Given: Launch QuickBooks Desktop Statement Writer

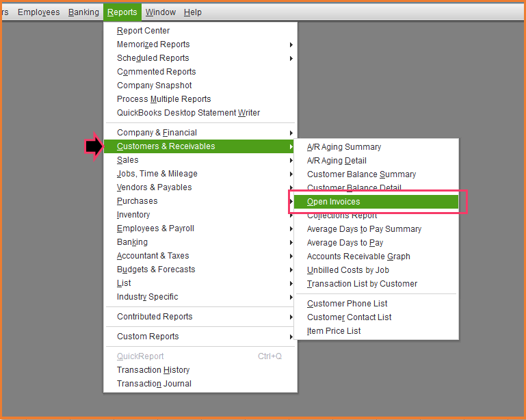Looking at the screenshot, I should (x=200, y=113).
